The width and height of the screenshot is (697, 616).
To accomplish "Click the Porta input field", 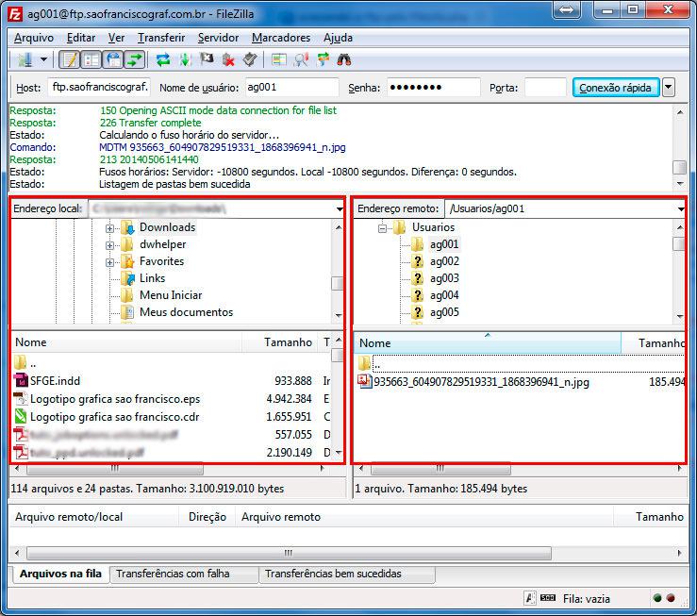I will click(545, 87).
